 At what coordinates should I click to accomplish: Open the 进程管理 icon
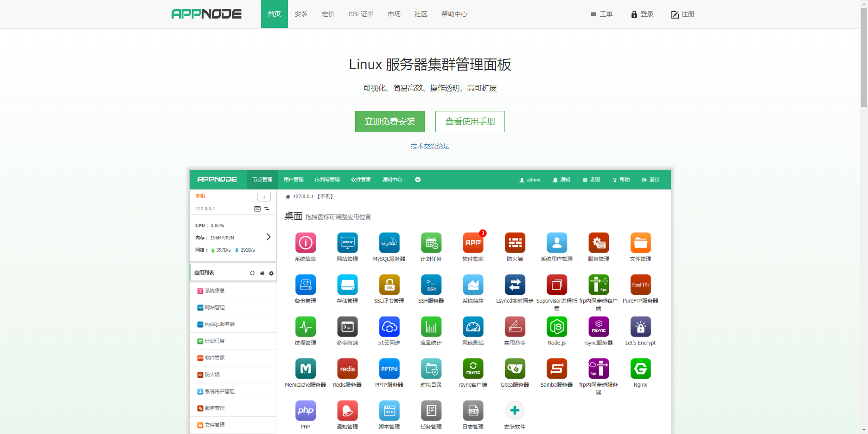pos(306,327)
